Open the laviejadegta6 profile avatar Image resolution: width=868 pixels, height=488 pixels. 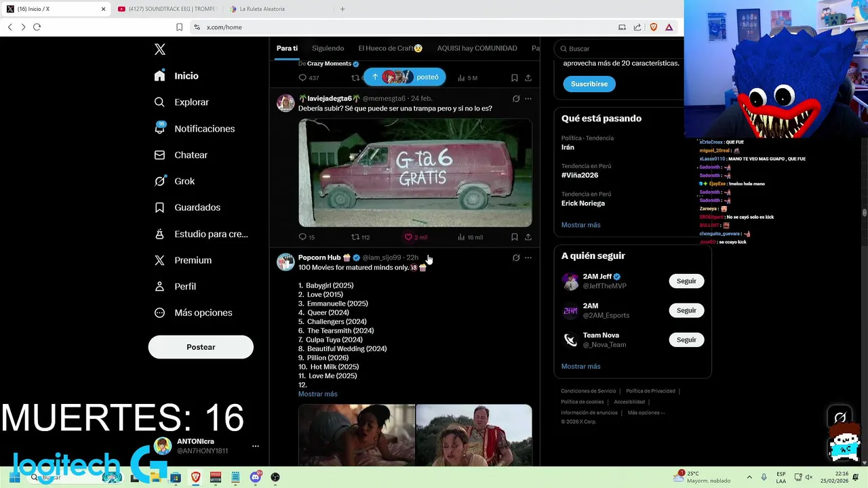[285, 103]
